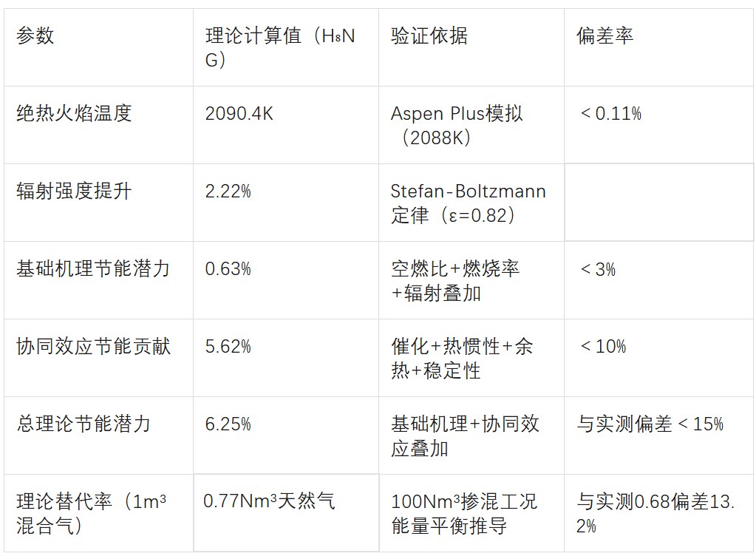Image resolution: width=756 pixels, height=559 pixels.
Task: Select the 协同效应节能贡献 row label
Action: pos(93,346)
